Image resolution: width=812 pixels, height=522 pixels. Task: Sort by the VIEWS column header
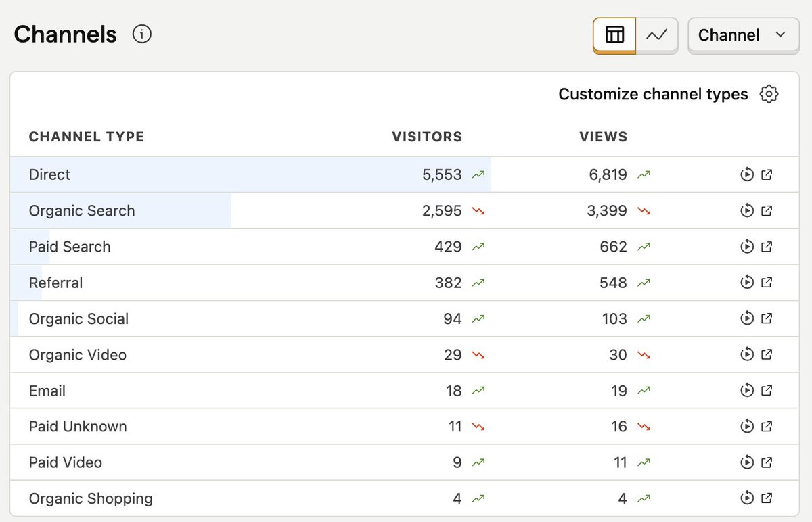[x=604, y=137]
